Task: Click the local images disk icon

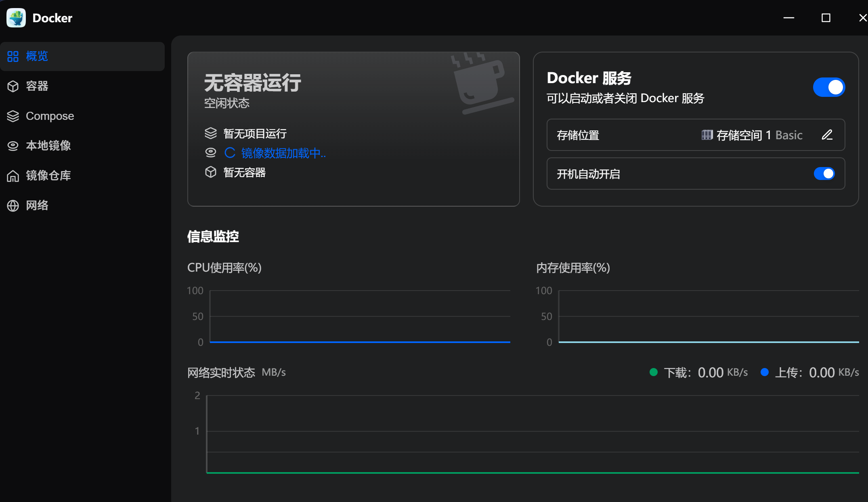Action: pyautogui.click(x=13, y=146)
